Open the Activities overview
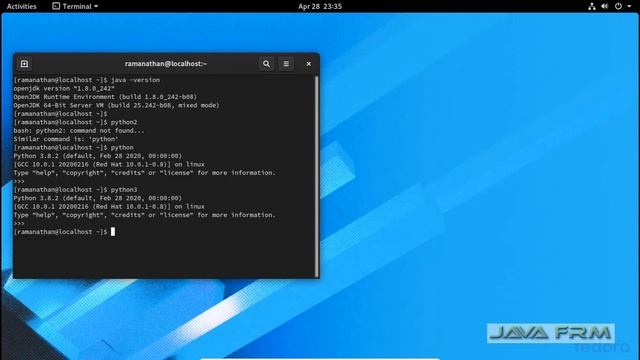640x360 pixels. pos(22,6)
